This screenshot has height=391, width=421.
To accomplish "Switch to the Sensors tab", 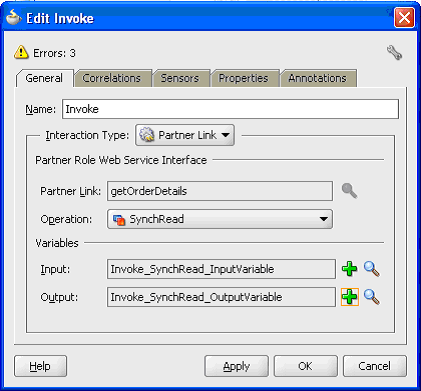I will tap(180, 78).
